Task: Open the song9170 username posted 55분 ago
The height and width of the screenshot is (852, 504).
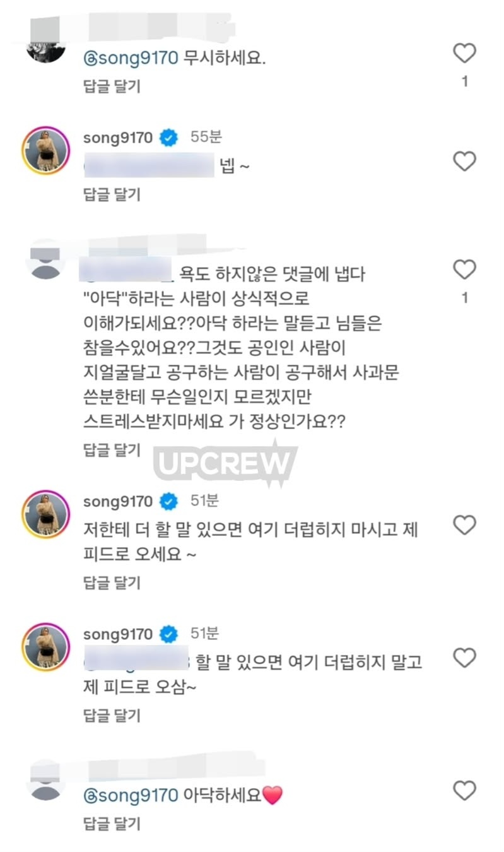Action: pos(118,138)
